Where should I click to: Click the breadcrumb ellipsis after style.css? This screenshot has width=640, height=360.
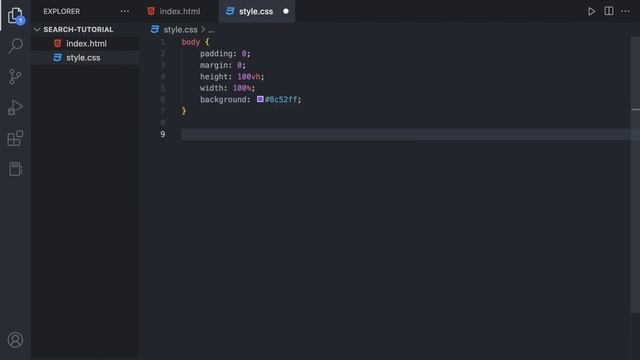[x=211, y=30]
